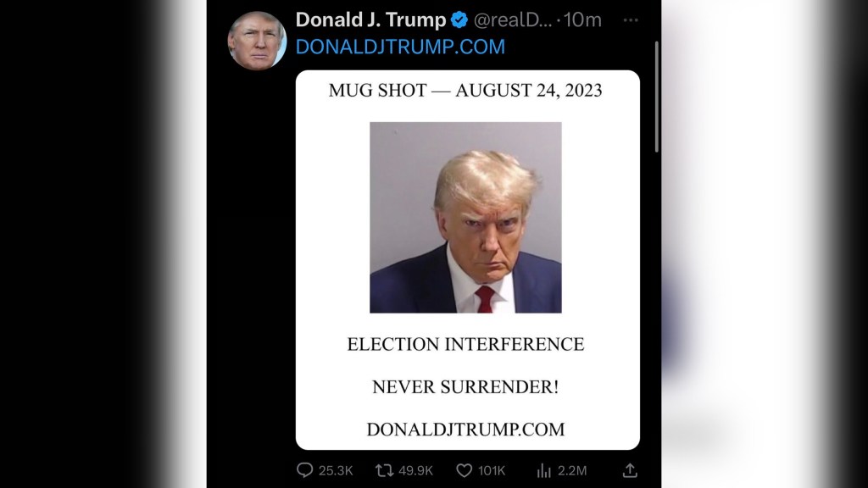The height and width of the screenshot is (488, 868).
Task: Open the profile avatar picture
Action: 256,40
